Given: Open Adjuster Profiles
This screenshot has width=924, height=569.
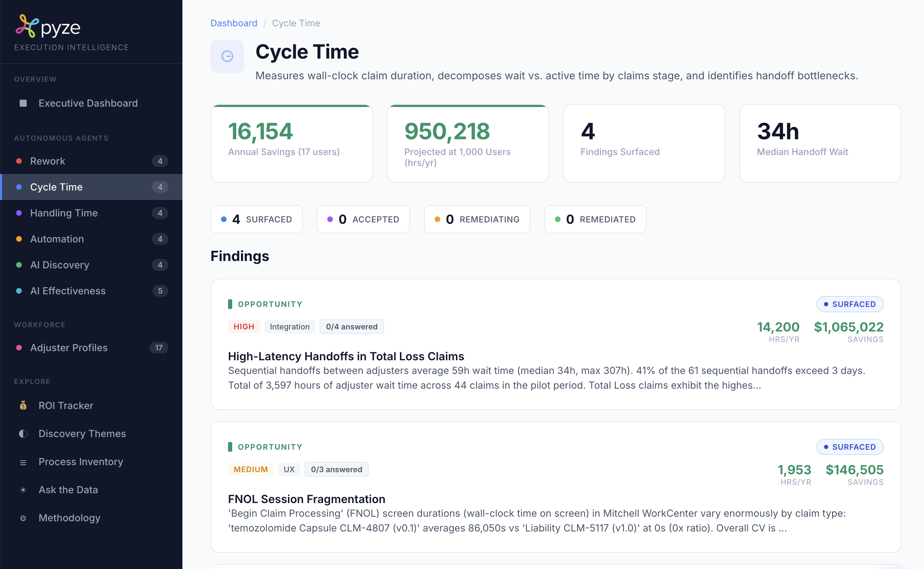Looking at the screenshot, I should point(69,347).
